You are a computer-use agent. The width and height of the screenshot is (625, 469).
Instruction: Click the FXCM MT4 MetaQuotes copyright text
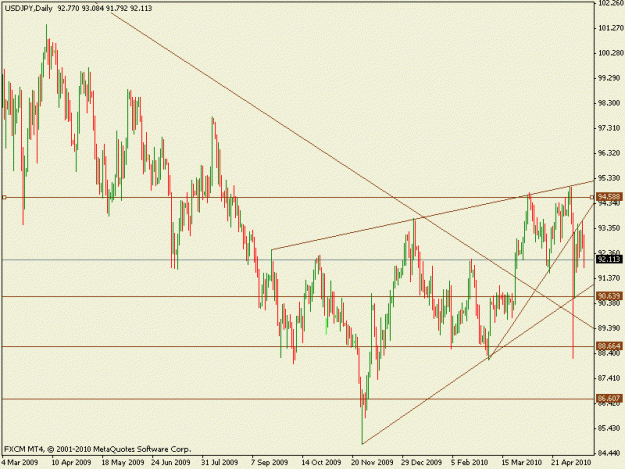click(x=98, y=449)
